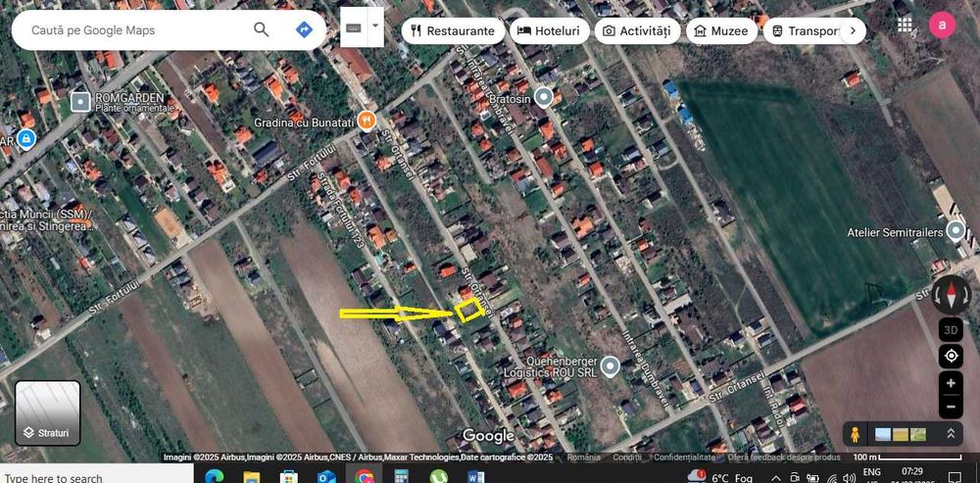Click 'Oferă feedback despre produs' link
980x483 pixels.
click(784, 458)
